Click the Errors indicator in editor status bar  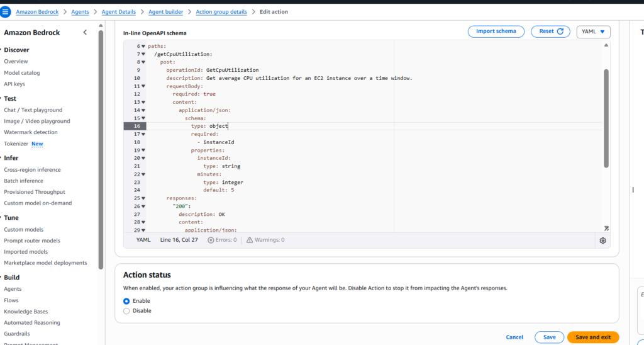222,240
